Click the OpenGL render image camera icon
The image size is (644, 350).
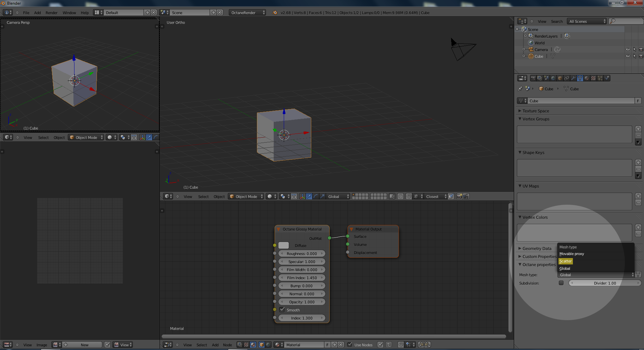point(460,196)
